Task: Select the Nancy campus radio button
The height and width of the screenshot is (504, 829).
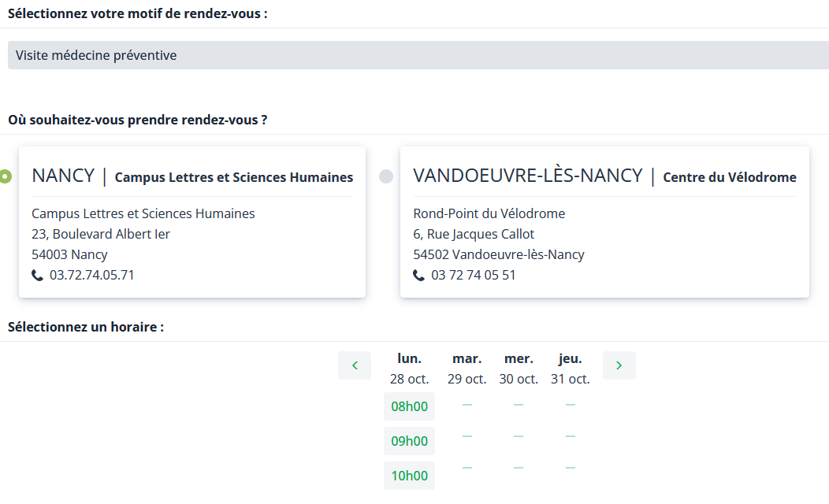Action: 5,176
